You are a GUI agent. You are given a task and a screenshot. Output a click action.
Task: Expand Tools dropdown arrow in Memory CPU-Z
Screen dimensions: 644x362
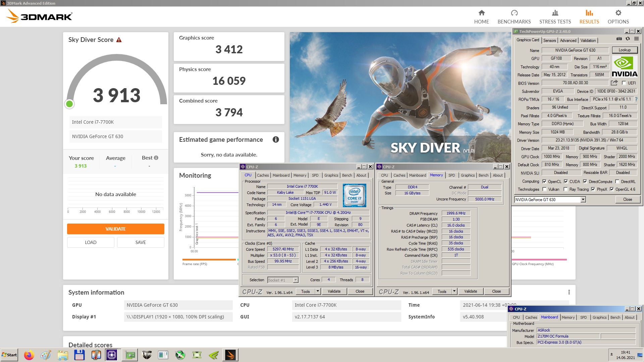click(454, 291)
